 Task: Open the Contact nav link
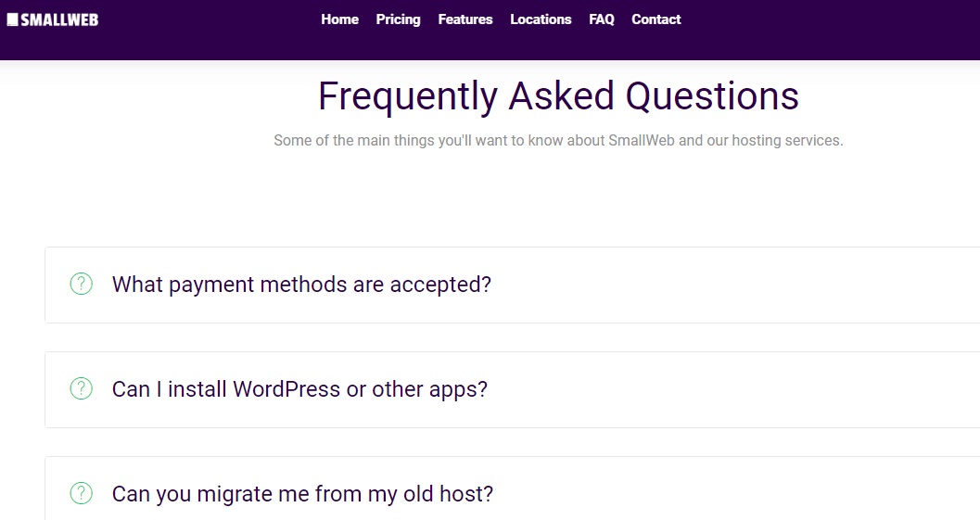655,19
